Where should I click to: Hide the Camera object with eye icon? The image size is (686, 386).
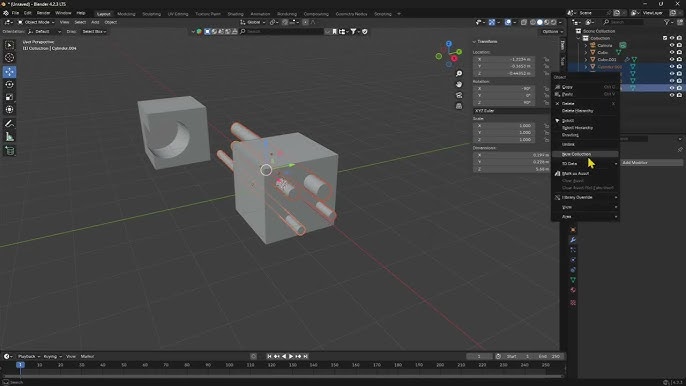point(672,45)
